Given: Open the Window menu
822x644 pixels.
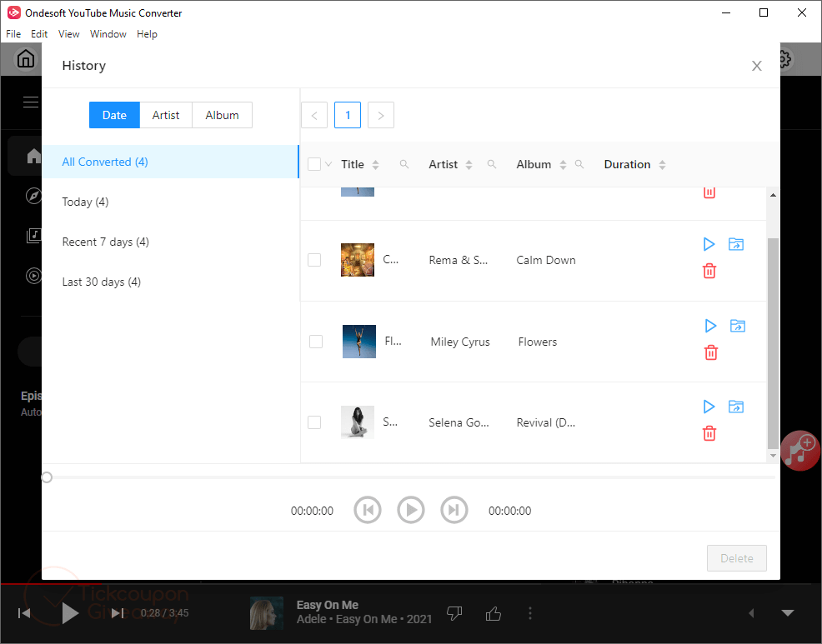Looking at the screenshot, I should coord(108,34).
